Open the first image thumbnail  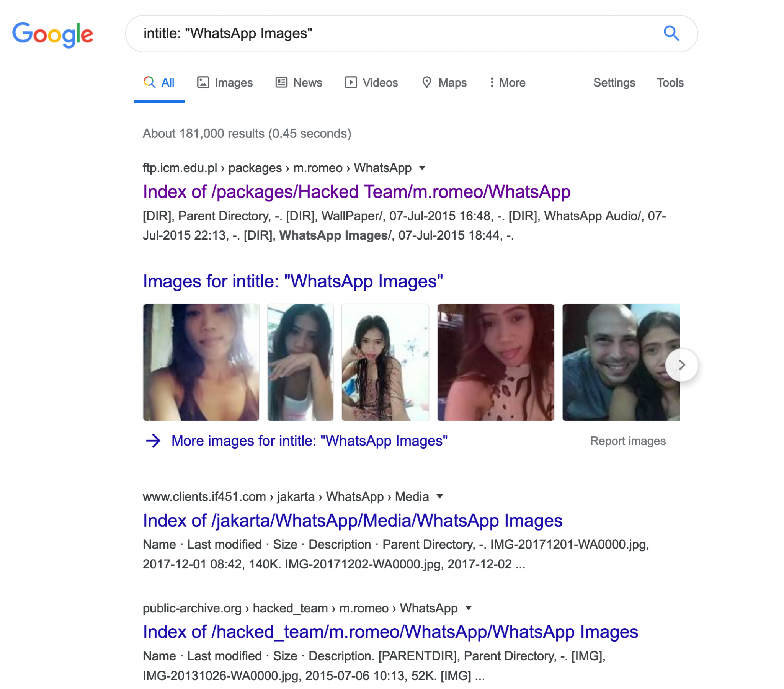[x=201, y=362]
